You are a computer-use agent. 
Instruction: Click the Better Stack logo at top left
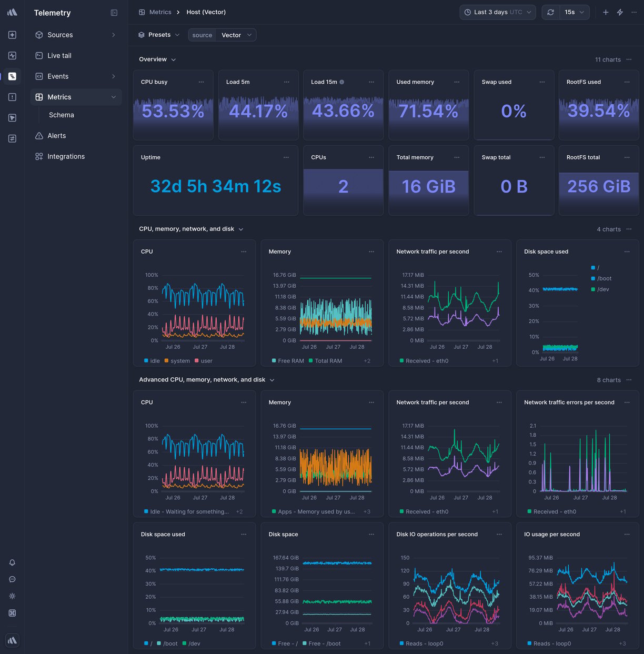[12, 12]
